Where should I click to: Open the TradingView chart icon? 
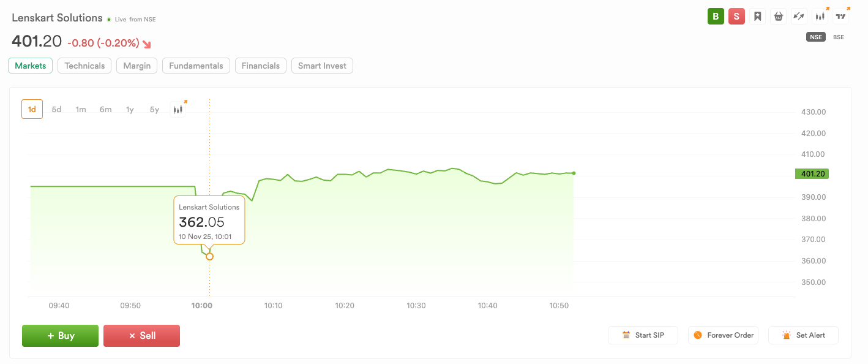841,17
